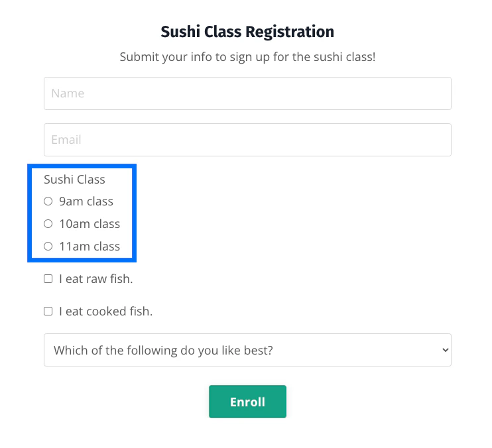Choose the 10am class radio button
492x448 pixels.
[48, 224]
